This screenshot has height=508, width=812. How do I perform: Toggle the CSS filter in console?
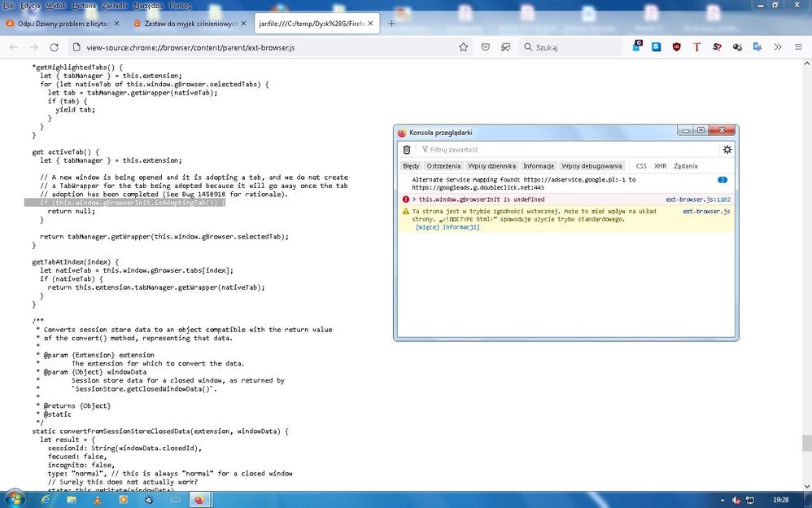[641, 166]
